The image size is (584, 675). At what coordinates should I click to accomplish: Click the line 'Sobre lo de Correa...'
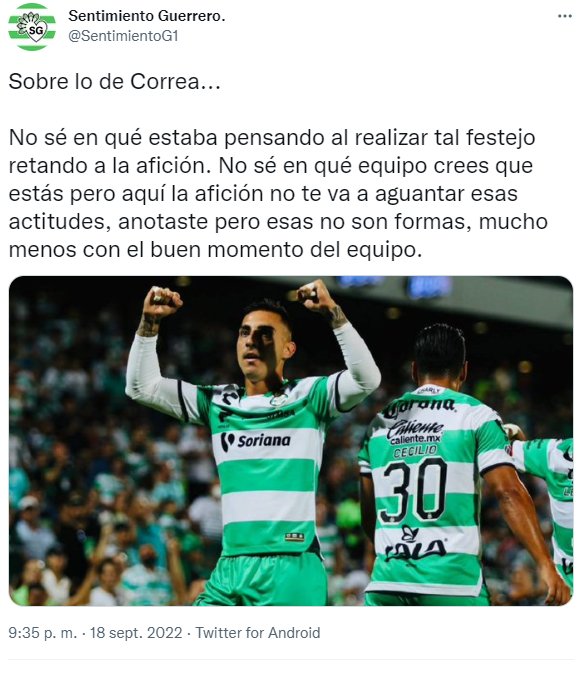pyautogui.click(x=114, y=81)
